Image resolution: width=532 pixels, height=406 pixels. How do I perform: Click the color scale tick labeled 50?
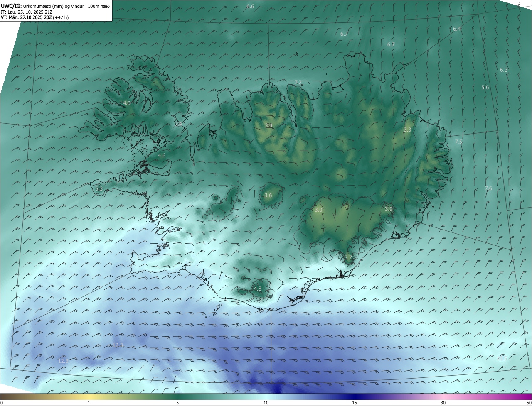[x=529, y=403]
